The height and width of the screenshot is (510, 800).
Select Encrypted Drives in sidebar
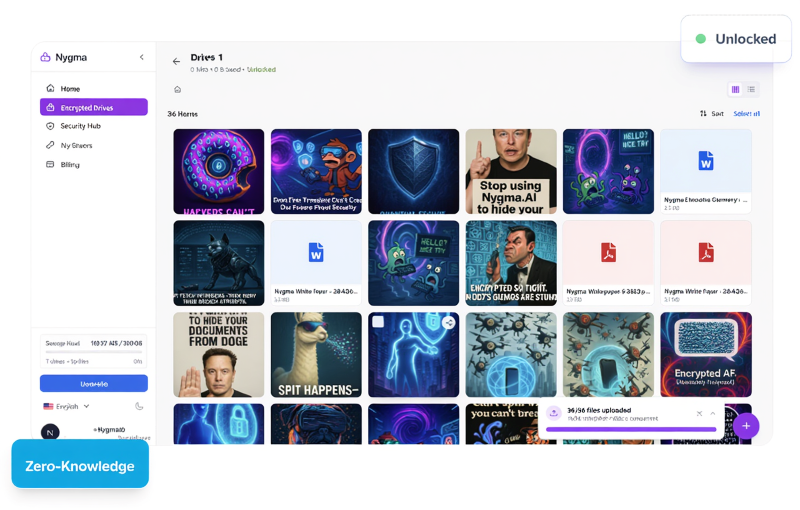click(x=94, y=107)
